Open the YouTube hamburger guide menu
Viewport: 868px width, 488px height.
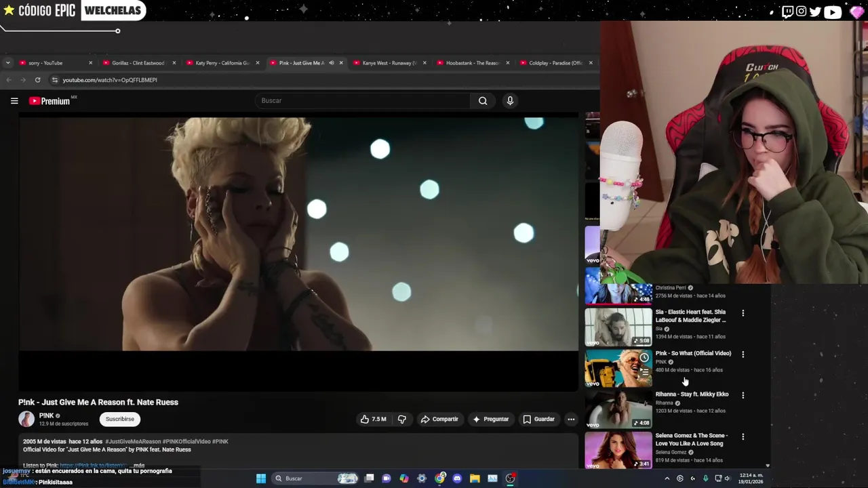pyautogui.click(x=14, y=101)
